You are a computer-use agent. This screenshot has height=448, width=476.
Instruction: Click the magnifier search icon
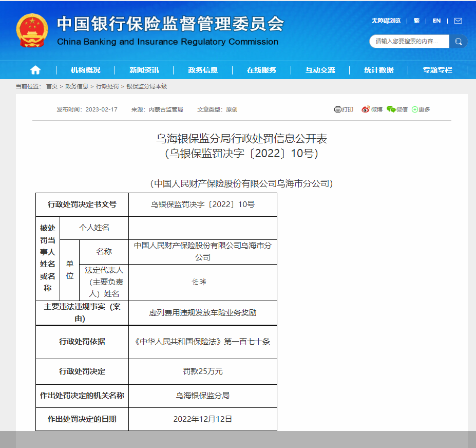[458, 42]
